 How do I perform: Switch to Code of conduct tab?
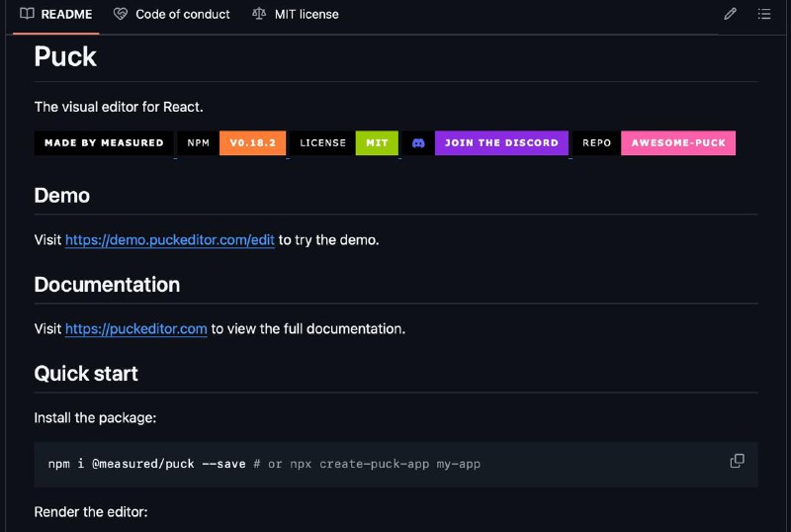point(171,14)
